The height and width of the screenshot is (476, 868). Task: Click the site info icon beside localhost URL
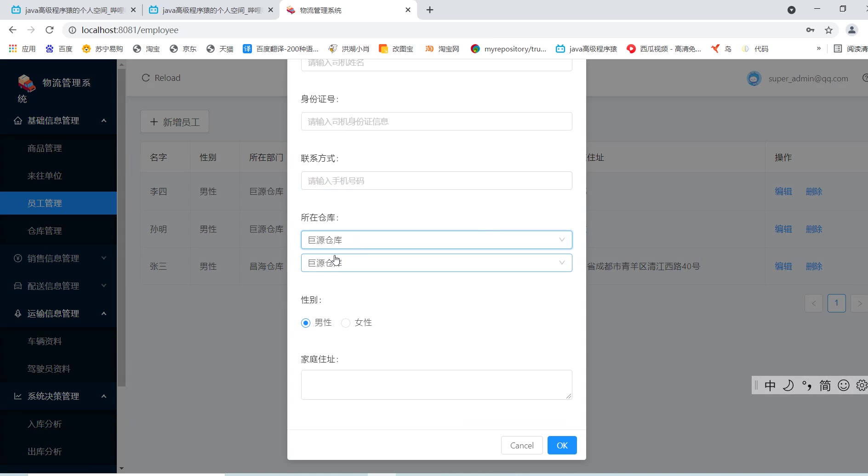(x=72, y=30)
